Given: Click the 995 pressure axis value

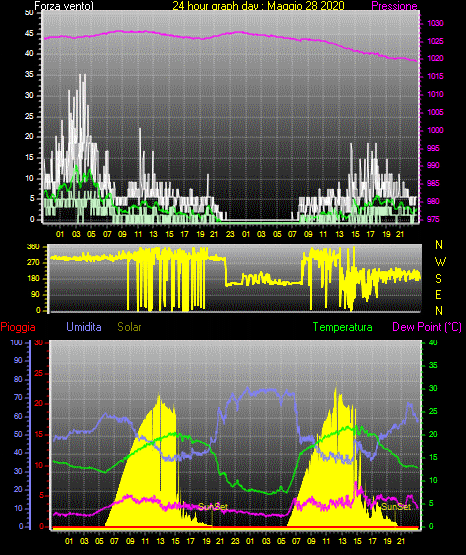Looking at the screenshot, I should coord(433,148).
